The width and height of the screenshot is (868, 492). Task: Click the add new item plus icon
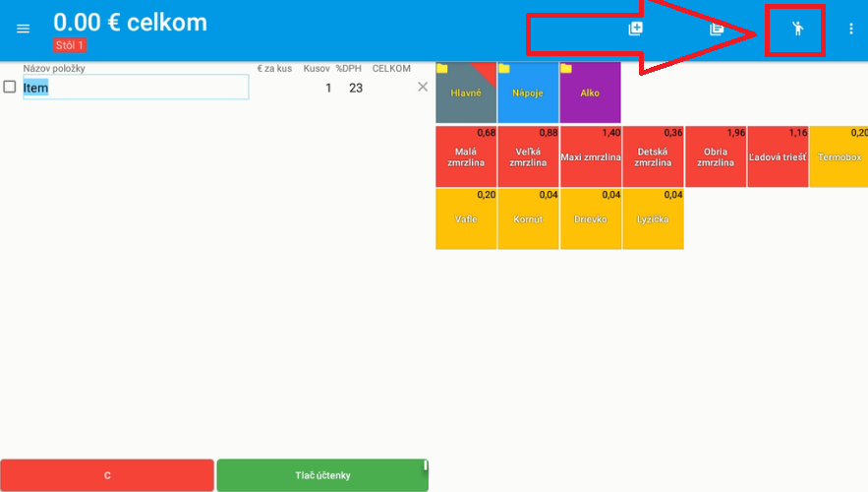pos(635,29)
